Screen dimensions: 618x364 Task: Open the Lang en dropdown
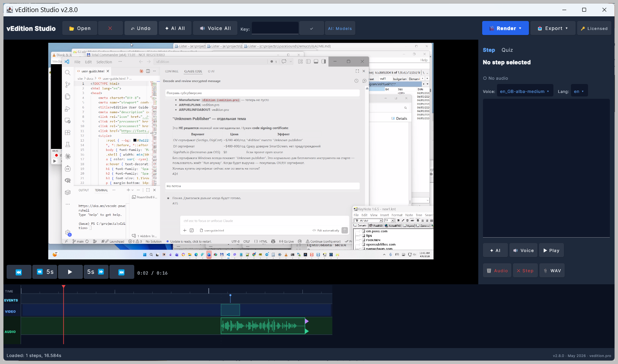[579, 91]
